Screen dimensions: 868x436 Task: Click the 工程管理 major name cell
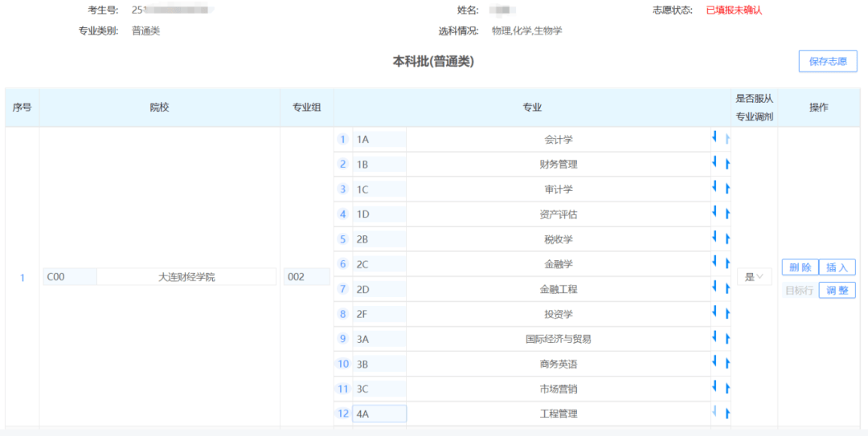point(559,414)
